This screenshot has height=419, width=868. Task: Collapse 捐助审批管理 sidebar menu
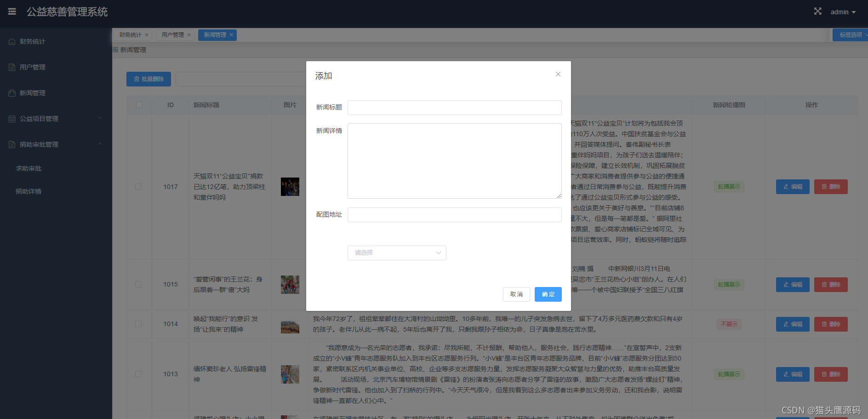pyautogui.click(x=56, y=144)
